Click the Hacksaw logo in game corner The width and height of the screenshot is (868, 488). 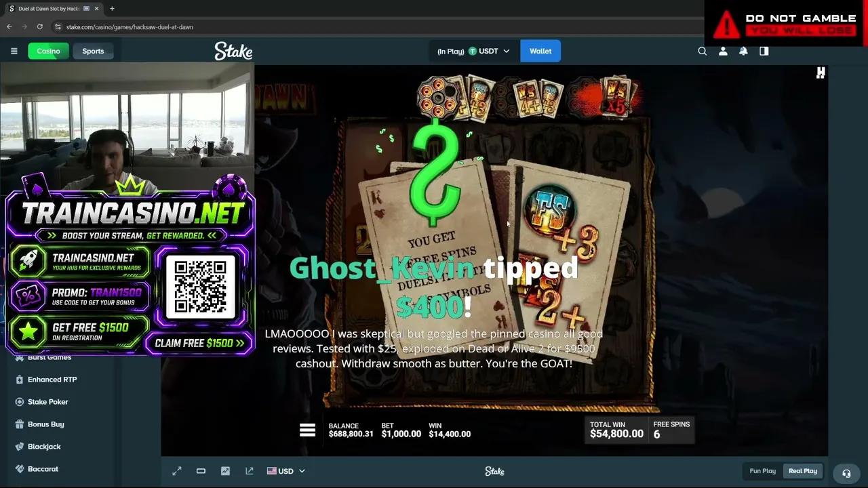point(821,73)
